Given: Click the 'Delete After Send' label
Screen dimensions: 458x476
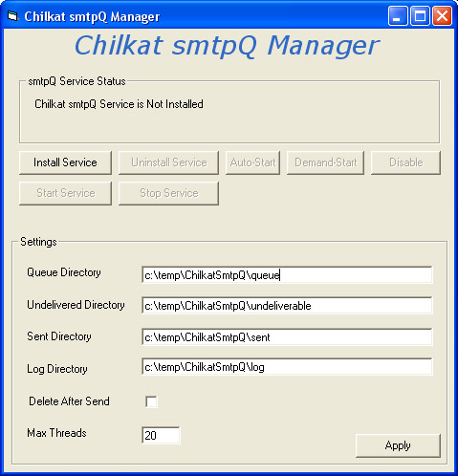Looking at the screenshot, I should tap(69, 401).
